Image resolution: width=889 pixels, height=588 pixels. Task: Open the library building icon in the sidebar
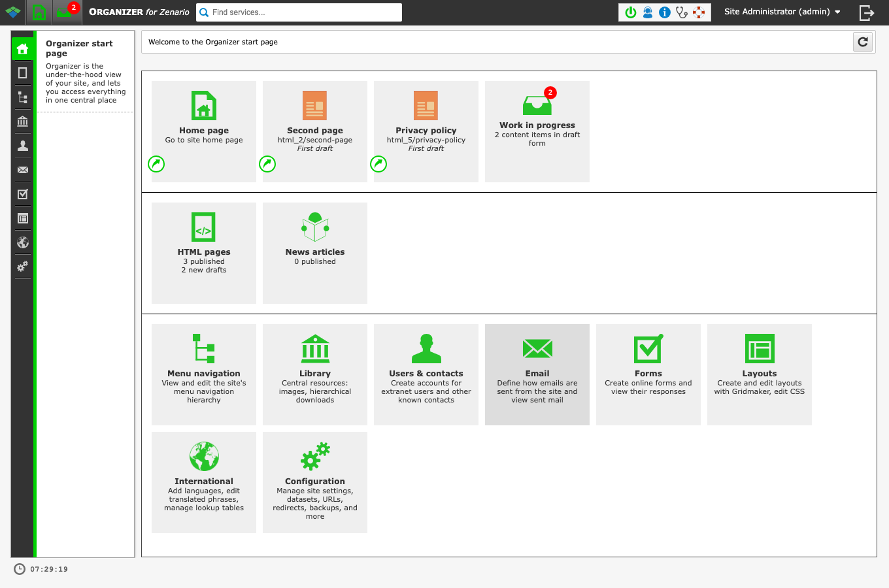(x=23, y=122)
